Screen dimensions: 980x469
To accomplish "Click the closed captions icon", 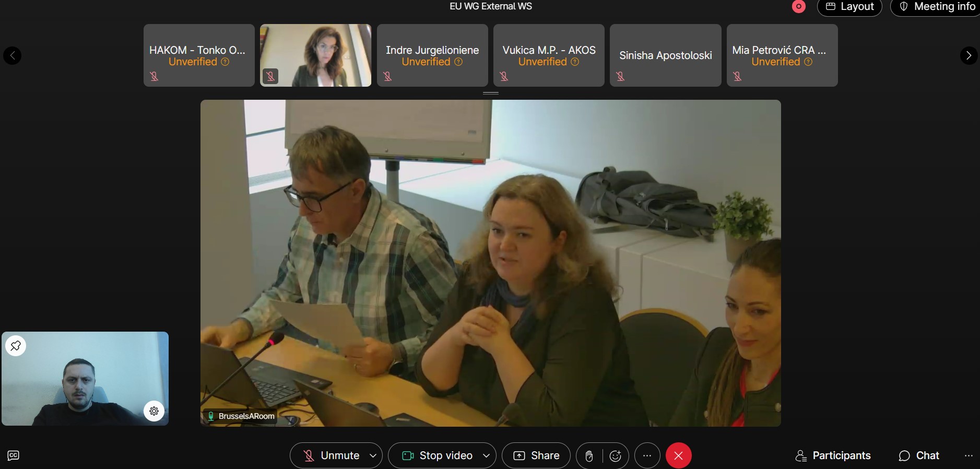I will (14, 455).
